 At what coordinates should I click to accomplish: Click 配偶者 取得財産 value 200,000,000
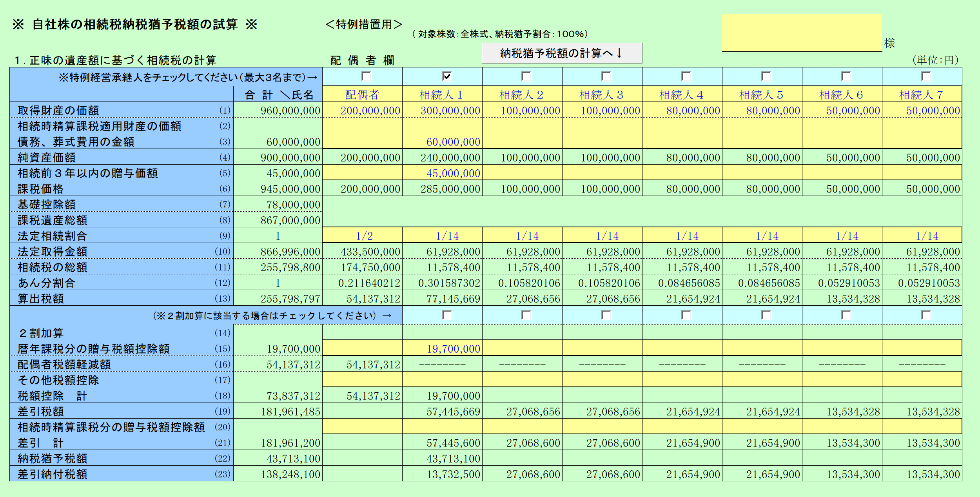pos(362,110)
